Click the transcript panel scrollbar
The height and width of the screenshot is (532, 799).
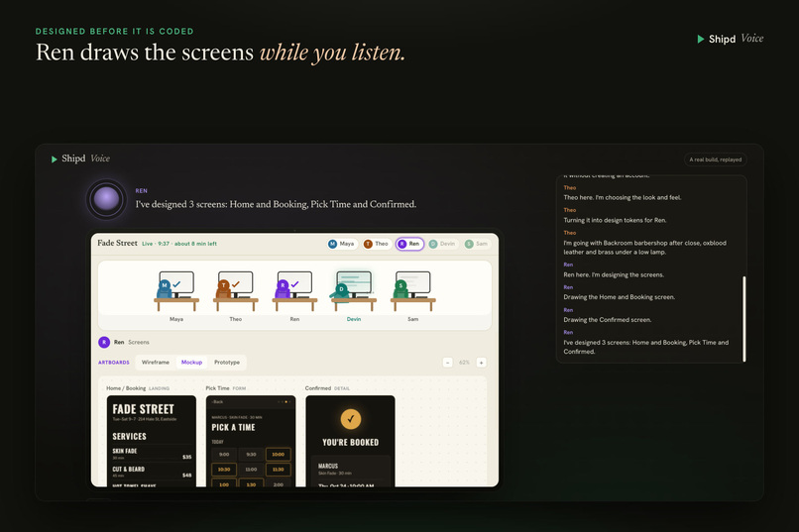[x=743, y=319]
